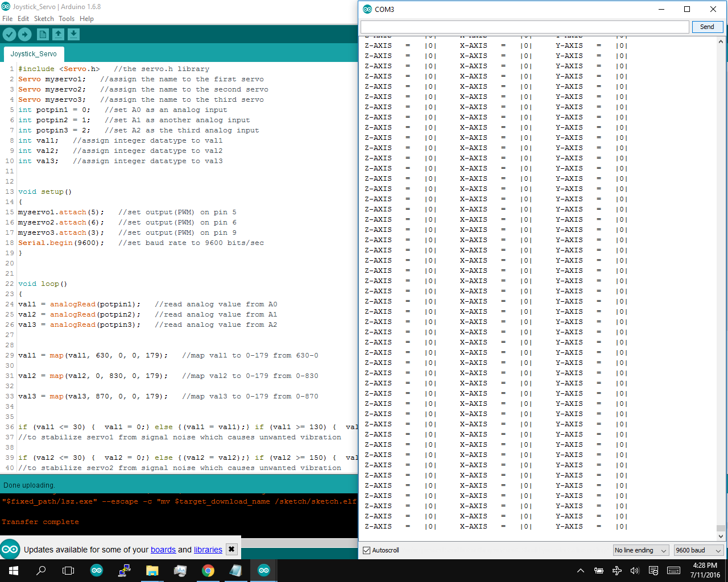The image size is (728, 582).
Task: Toggle the Autoscroll checkbox
Action: pos(367,550)
